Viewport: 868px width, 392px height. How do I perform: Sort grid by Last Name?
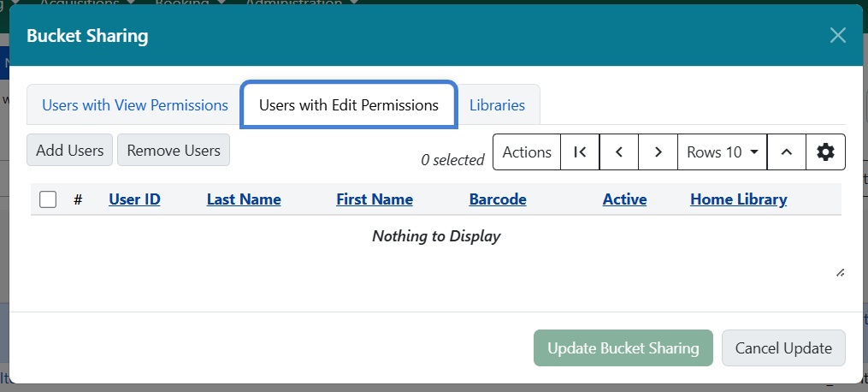tap(244, 199)
